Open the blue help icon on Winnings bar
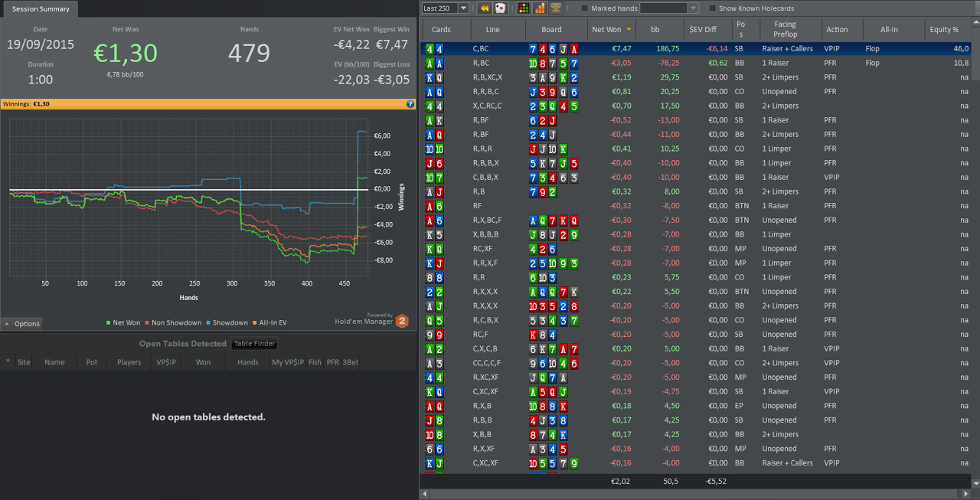 click(x=410, y=103)
